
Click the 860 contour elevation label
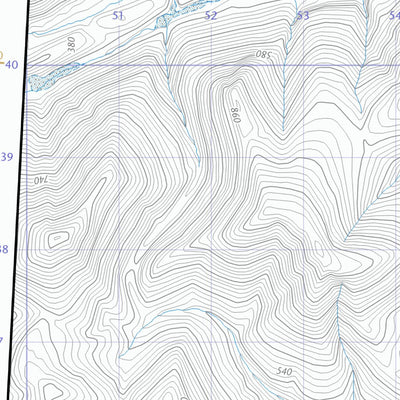point(236,115)
